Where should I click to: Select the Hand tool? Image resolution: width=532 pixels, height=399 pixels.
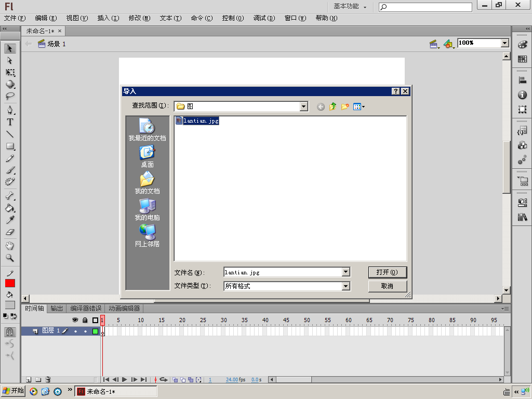[10, 246]
